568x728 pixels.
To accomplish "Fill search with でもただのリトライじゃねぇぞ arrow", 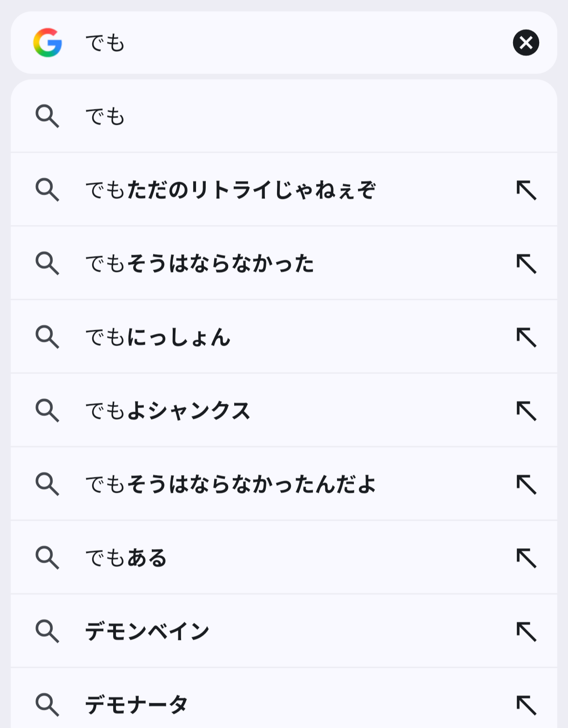I will click(527, 190).
